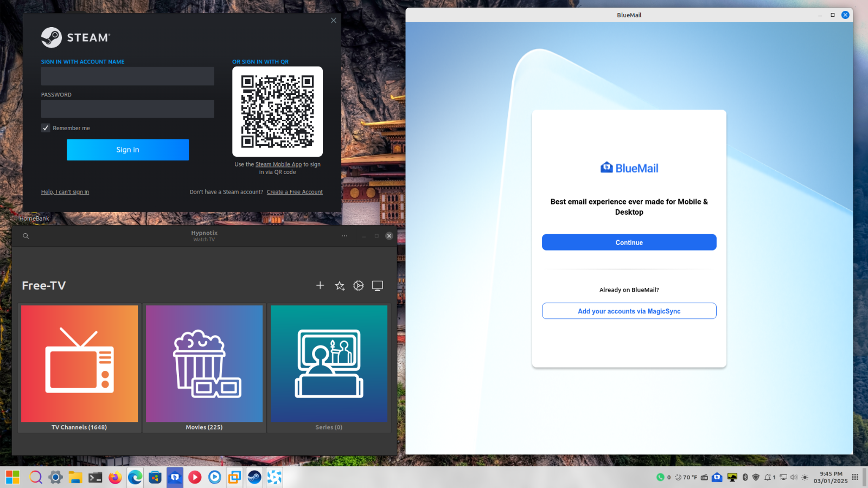Close the Hypnotix window
This screenshot has height=488, width=868.
389,236
